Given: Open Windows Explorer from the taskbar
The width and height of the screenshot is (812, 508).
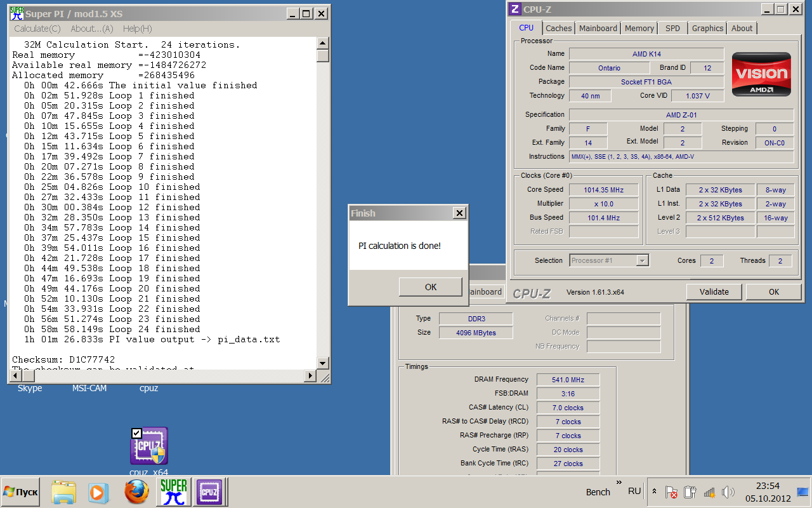Looking at the screenshot, I should tap(63, 492).
